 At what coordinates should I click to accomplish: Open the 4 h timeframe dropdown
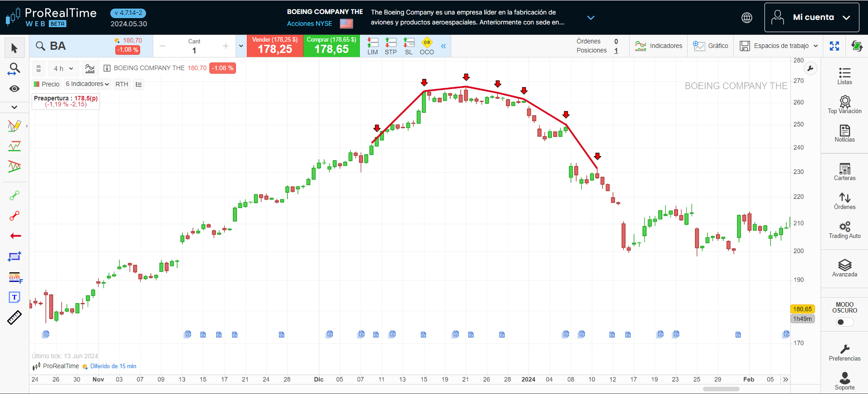63,69
